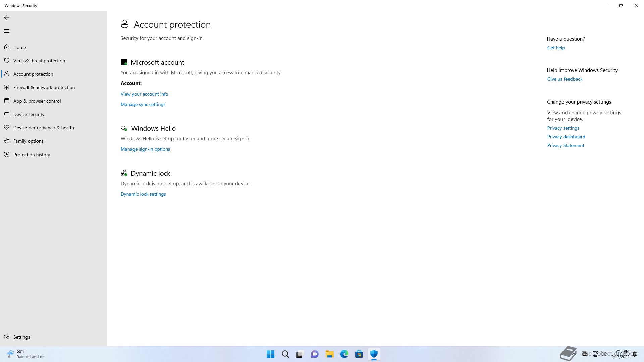This screenshot has height=362, width=644.
Task: Open View your account info link
Action: point(144,94)
